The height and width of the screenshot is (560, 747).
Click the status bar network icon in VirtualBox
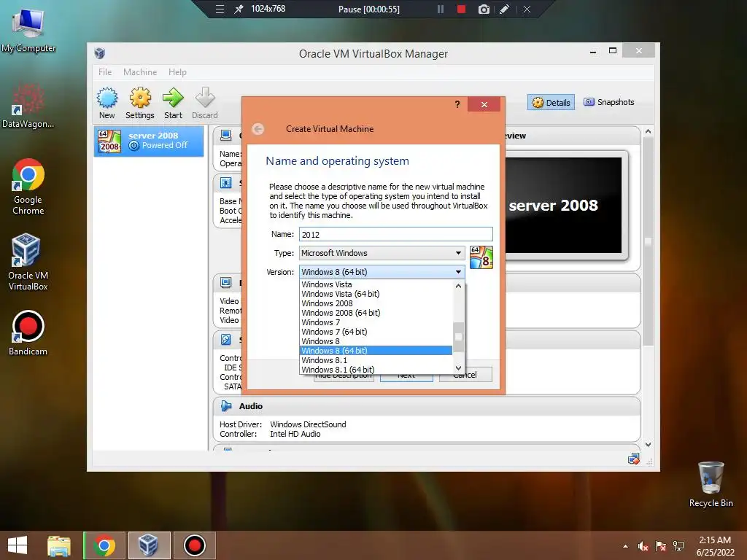(634, 459)
